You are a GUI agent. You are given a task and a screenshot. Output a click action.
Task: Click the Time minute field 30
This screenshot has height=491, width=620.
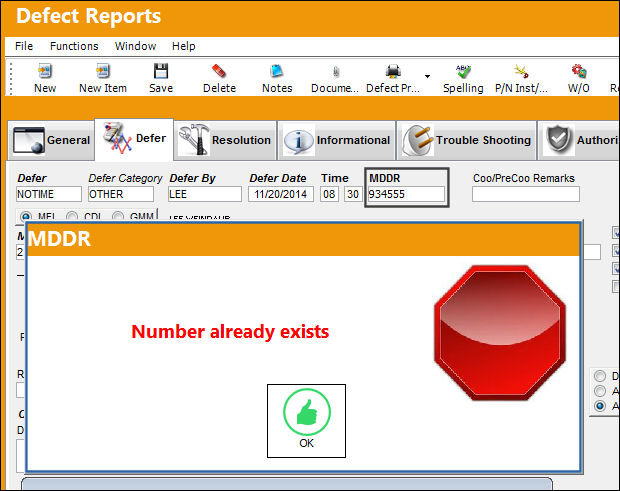pyautogui.click(x=353, y=194)
